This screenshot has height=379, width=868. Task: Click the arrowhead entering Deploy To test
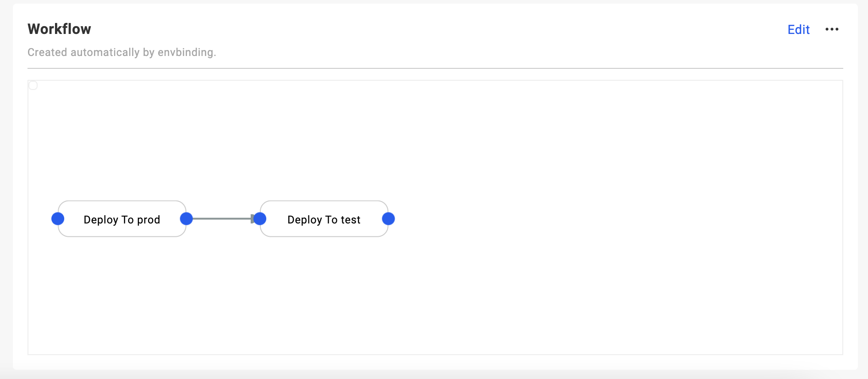[252, 219]
